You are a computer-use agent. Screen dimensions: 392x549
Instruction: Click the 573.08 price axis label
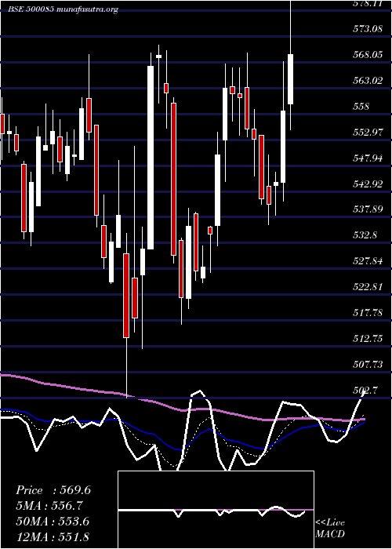point(368,29)
